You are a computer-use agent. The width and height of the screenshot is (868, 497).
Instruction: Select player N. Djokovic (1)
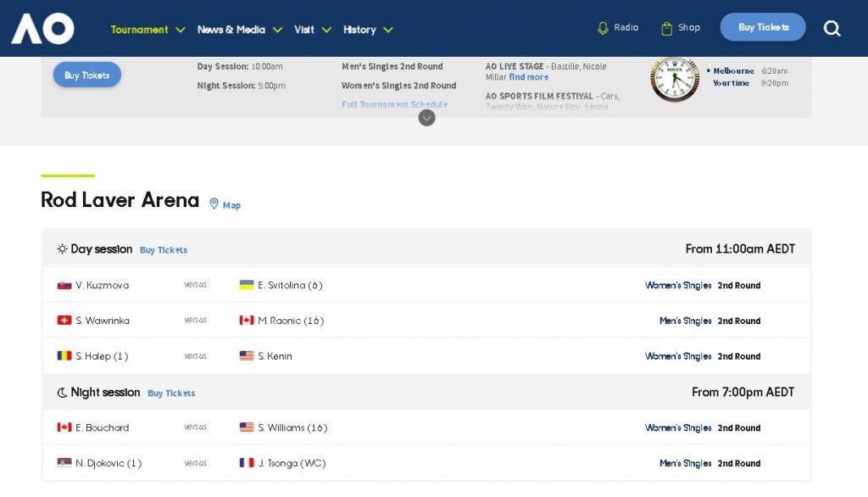tap(108, 463)
